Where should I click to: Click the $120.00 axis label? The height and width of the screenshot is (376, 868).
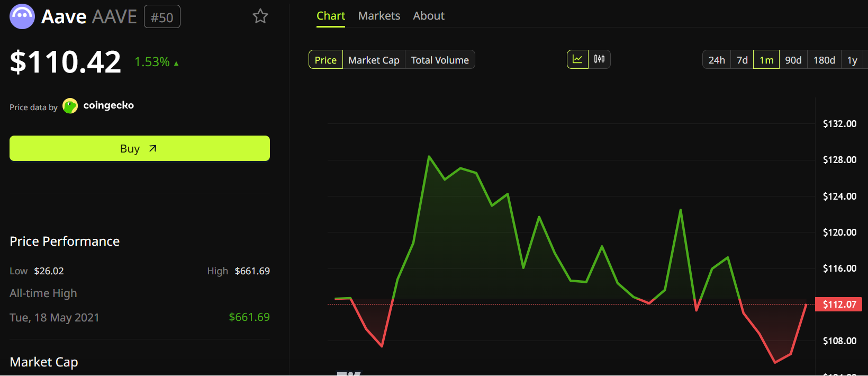pyautogui.click(x=839, y=232)
